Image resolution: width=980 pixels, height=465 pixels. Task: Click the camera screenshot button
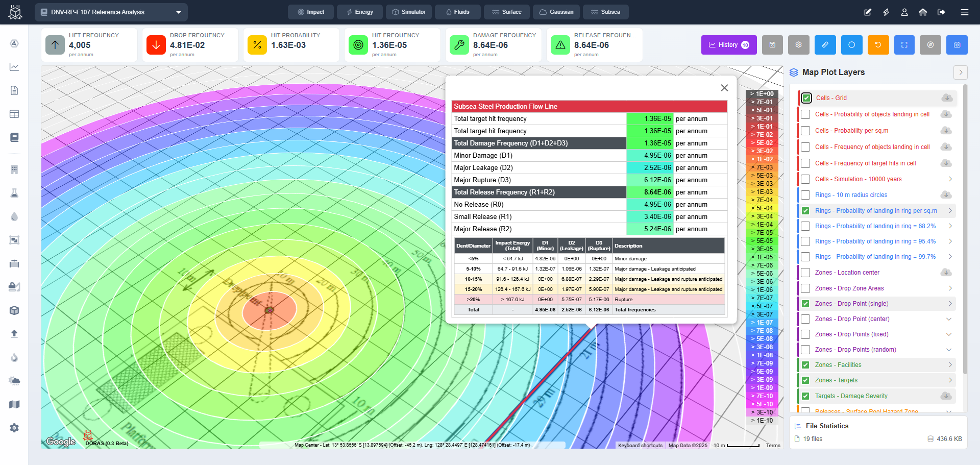click(x=957, y=45)
